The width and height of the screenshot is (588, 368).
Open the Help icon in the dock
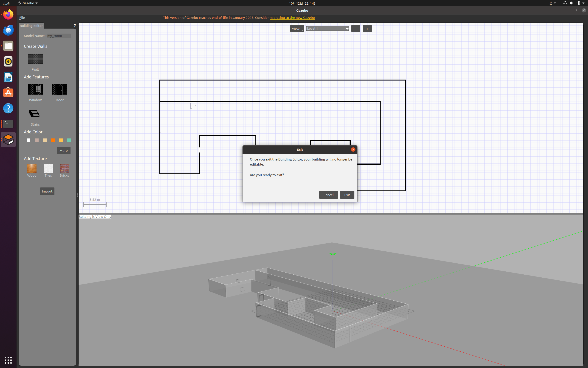pyautogui.click(x=8, y=108)
